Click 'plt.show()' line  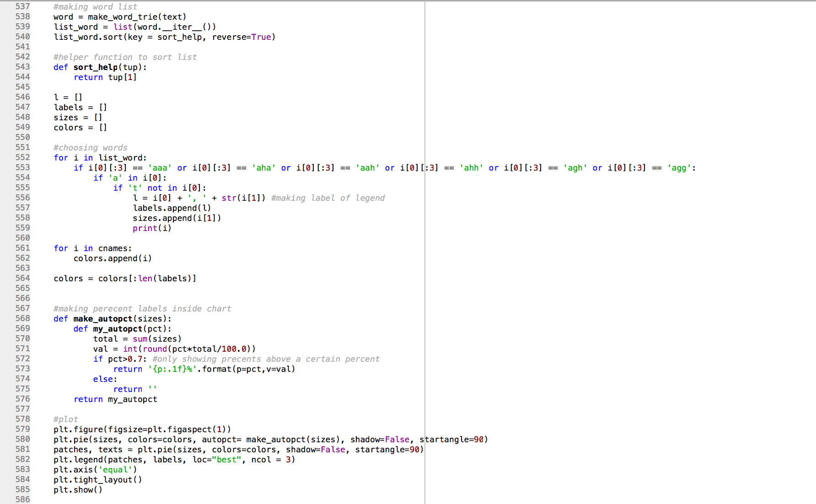[78, 490]
